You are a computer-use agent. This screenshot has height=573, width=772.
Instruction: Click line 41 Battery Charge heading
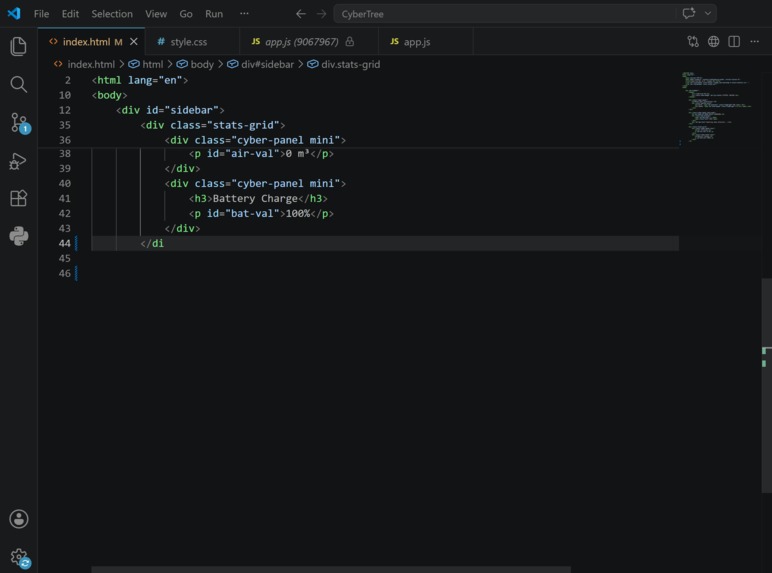pyautogui.click(x=258, y=198)
